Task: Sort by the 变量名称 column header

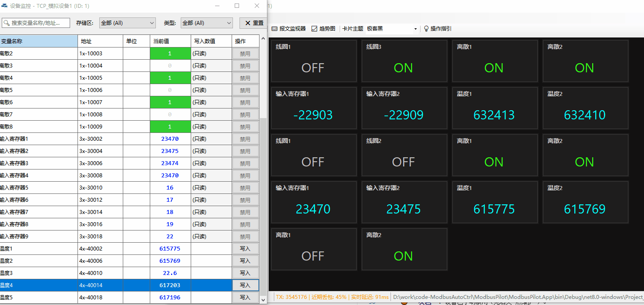Action: pyautogui.click(x=38, y=41)
